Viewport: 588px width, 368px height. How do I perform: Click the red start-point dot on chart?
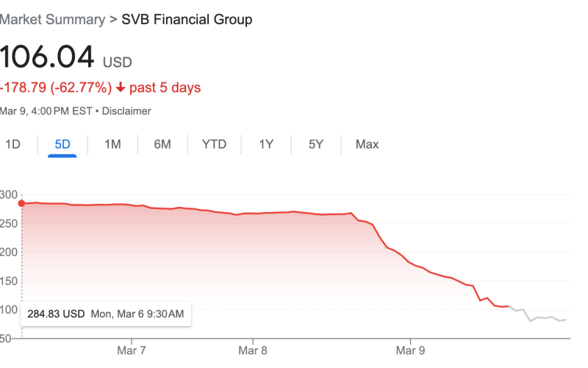pos(21,203)
